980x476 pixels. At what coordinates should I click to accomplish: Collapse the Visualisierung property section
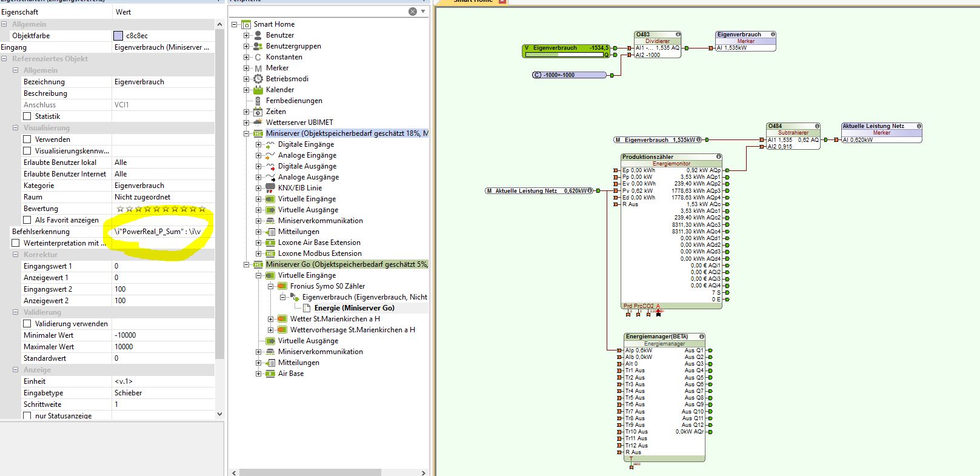16,128
